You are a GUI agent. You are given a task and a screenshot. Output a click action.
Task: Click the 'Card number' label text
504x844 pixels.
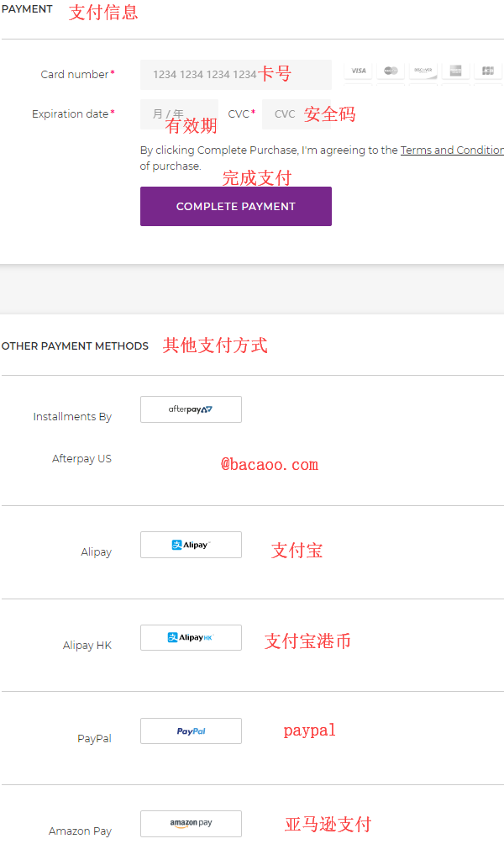(x=74, y=74)
